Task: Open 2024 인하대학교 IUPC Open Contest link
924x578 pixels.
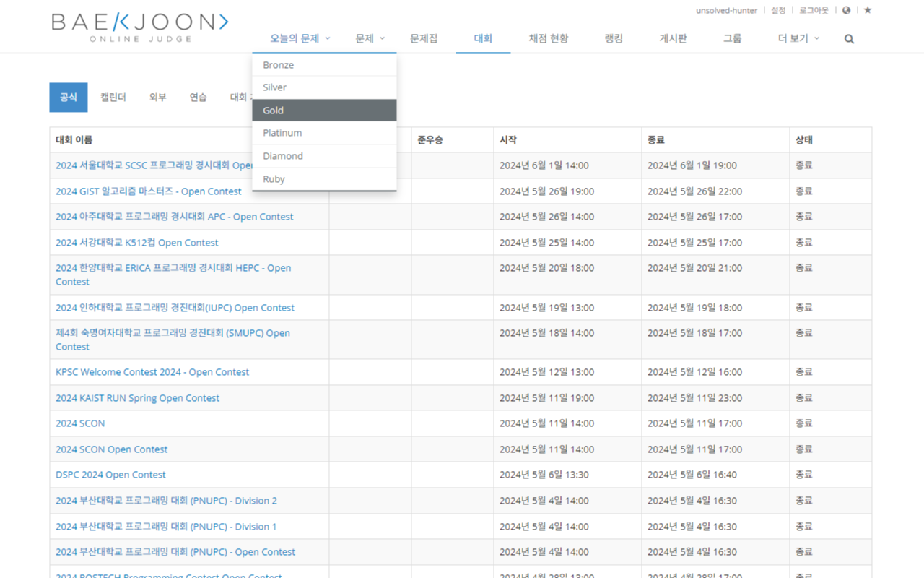Action: pos(175,308)
